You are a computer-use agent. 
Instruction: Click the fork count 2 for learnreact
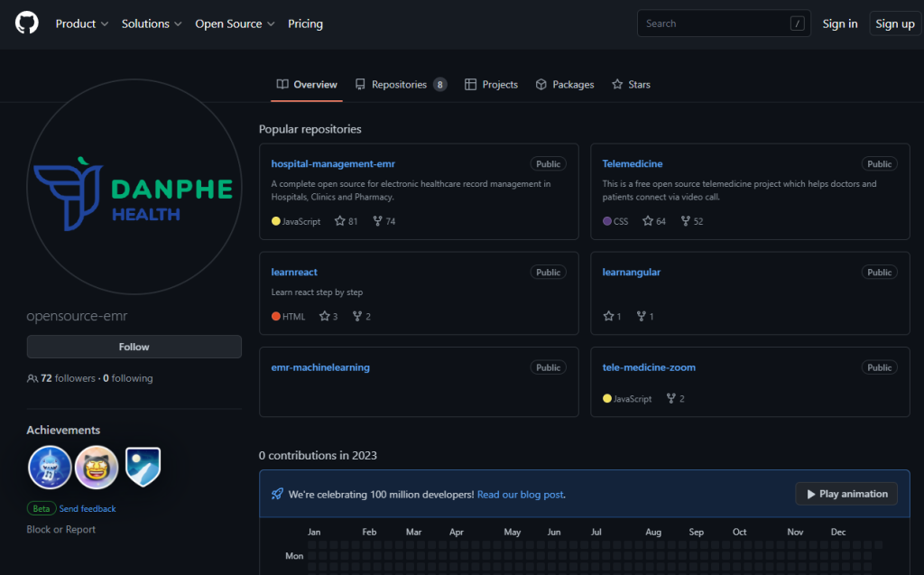point(361,316)
